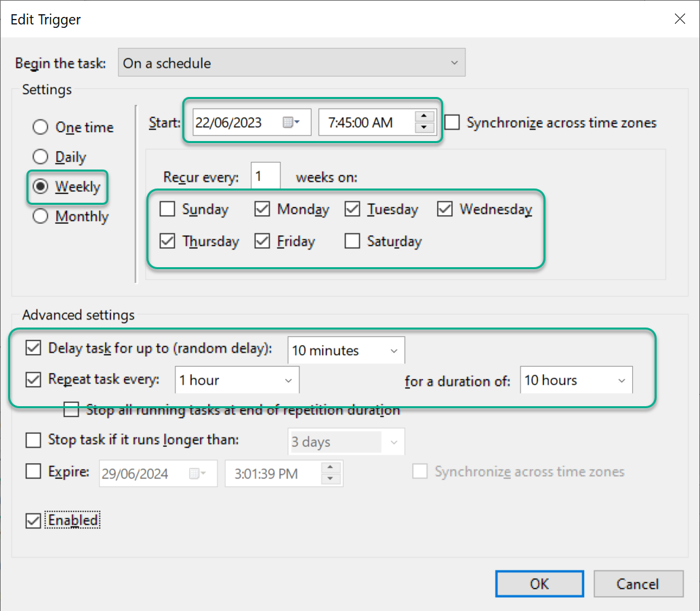The image size is (700, 611).
Task: Select the Daily schedule option
Action: (40, 157)
